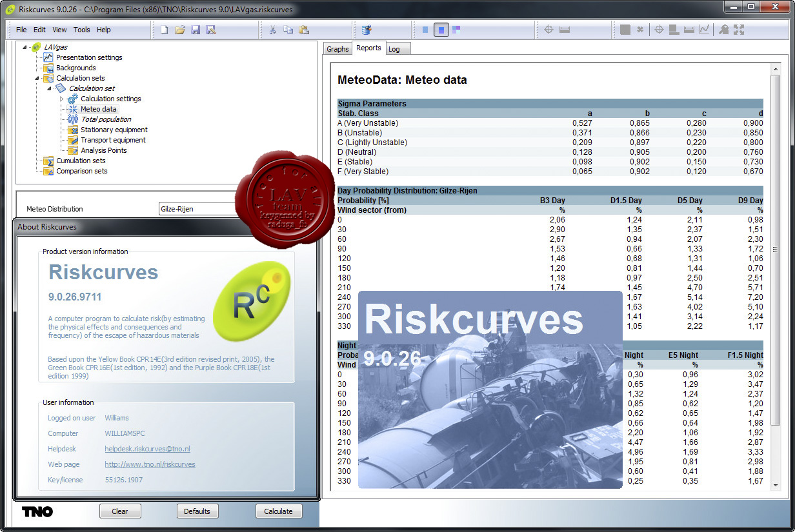This screenshot has height=532, width=795.
Task: Click the report panel vertical scrollbar thumb
Action: click(x=776, y=249)
